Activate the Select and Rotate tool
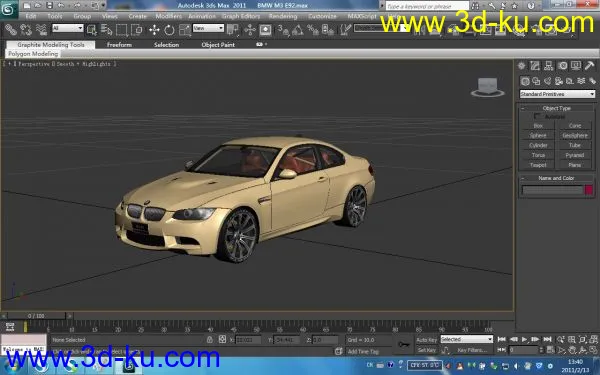This screenshot has height=375, width=600. (169, 29)
